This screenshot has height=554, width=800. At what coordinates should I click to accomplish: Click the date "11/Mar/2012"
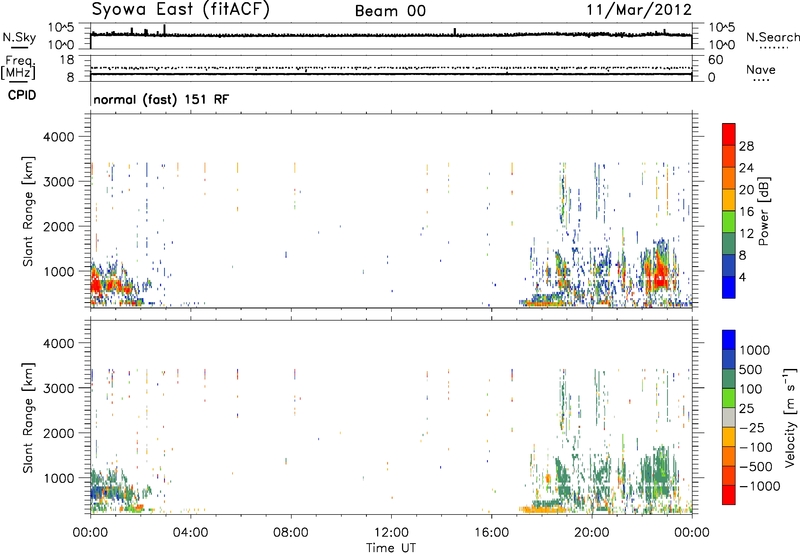(x=639, y=9)
